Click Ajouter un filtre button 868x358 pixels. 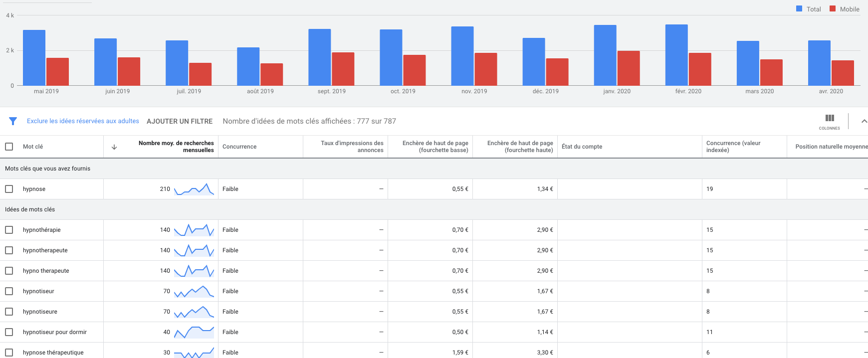point(180,121)
